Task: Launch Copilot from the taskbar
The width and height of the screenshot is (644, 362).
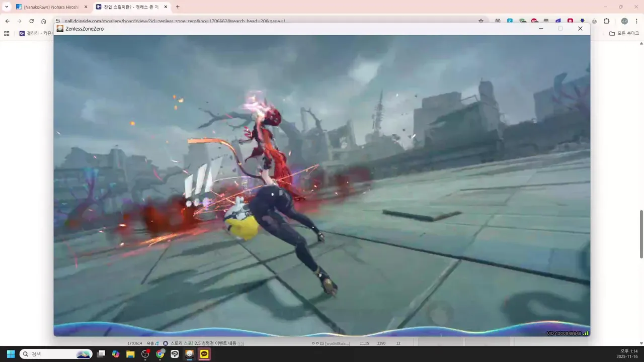Action: [x=116, y=354]
